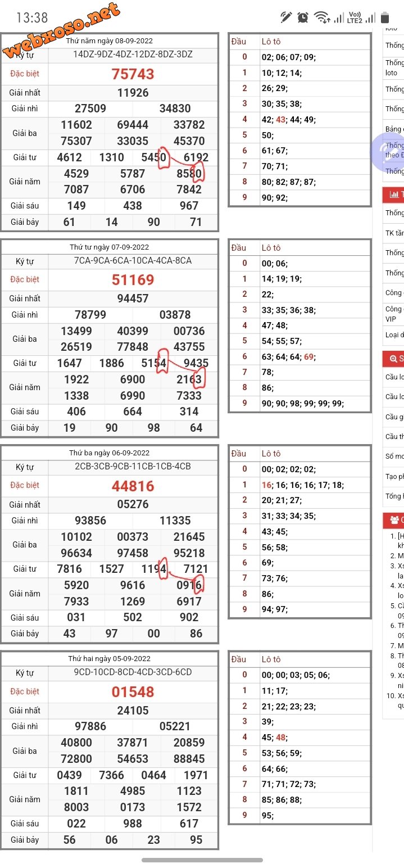Screen dimensions: 404x868
Task: Tap second prize number 78799
Action: click(x=90, y=315)
